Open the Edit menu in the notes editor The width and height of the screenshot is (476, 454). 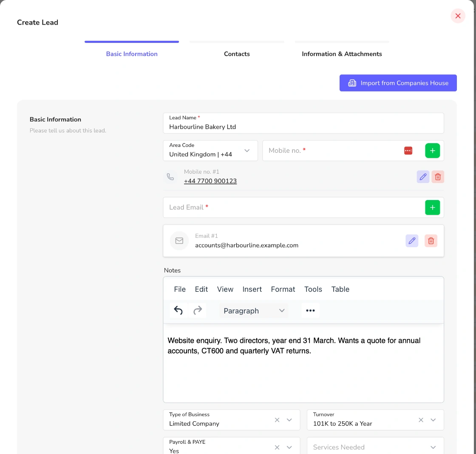(201, 289)
